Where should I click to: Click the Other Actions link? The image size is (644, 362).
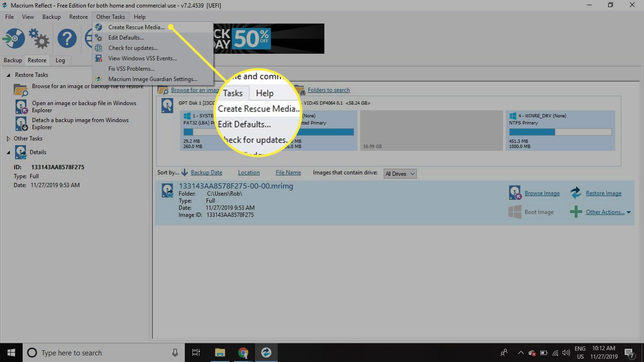pyautogui.click(x=605, y=212)
